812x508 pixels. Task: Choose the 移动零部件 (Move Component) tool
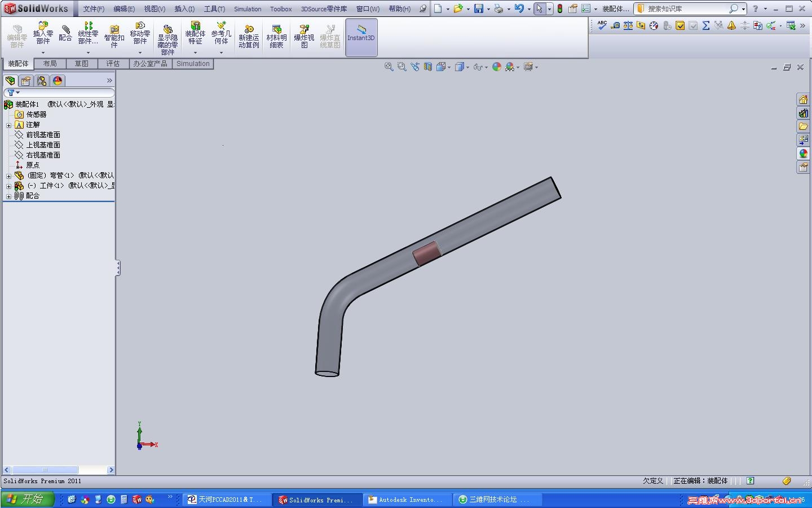(140, 33)
